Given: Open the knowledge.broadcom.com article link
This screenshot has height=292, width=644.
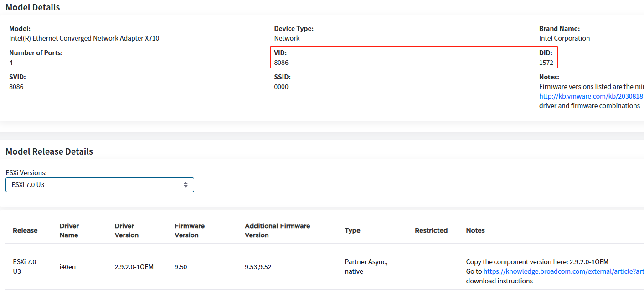Looking at the screenshot, I should pos(564,271).
